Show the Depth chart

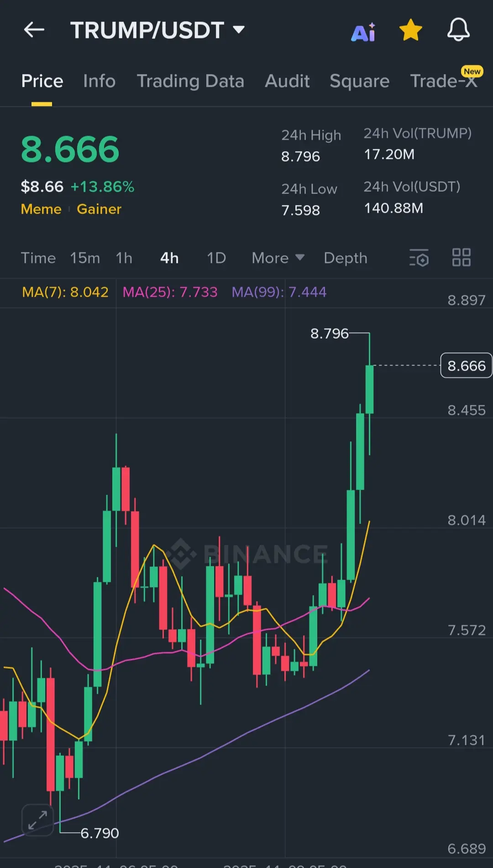[x=346, y=258]
